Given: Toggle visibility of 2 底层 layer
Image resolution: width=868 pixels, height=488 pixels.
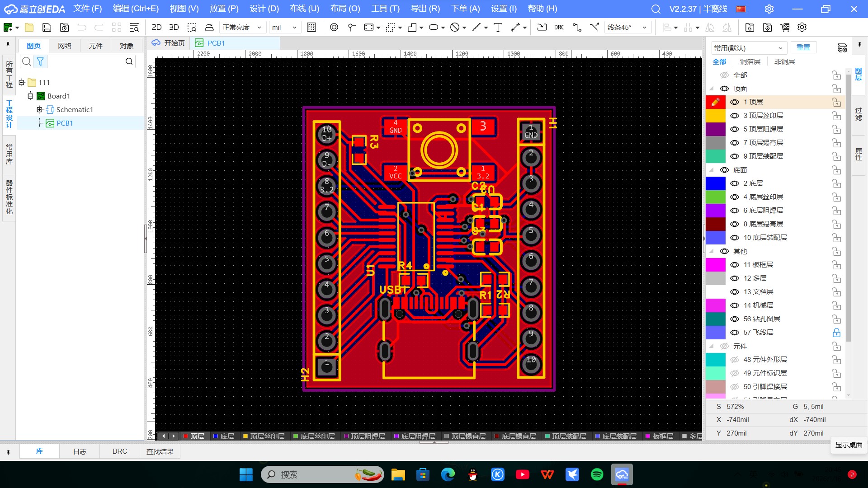Looking at the screenshot, I should [x=735, y=183].
